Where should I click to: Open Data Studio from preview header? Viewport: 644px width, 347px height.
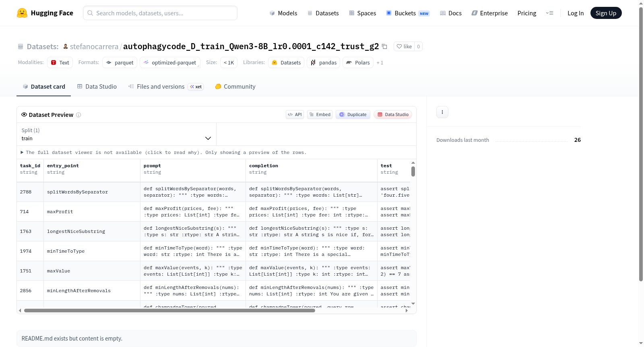click(x=393, y=114)
